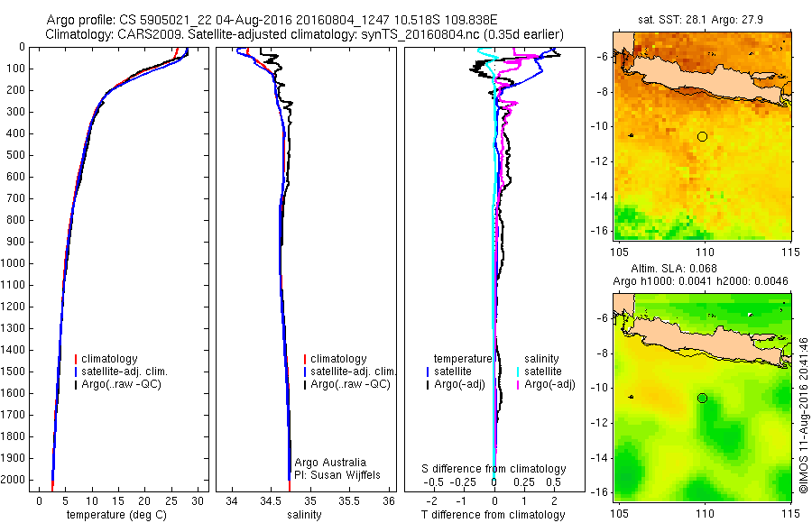
Task: Click the 'Argo h1000: 0.0041 h2000: 0.0046' text
Action: [x=700, y=281]
